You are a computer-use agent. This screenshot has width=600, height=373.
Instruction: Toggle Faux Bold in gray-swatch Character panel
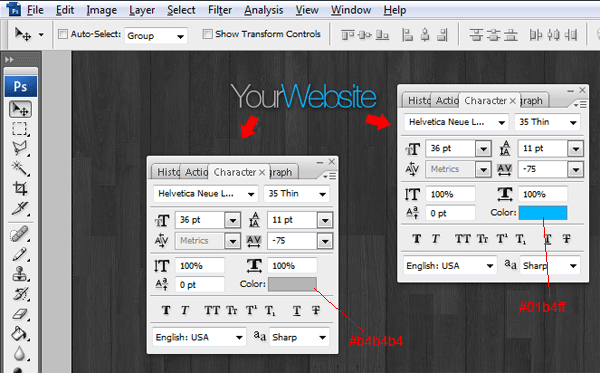(x=166, y=310)
